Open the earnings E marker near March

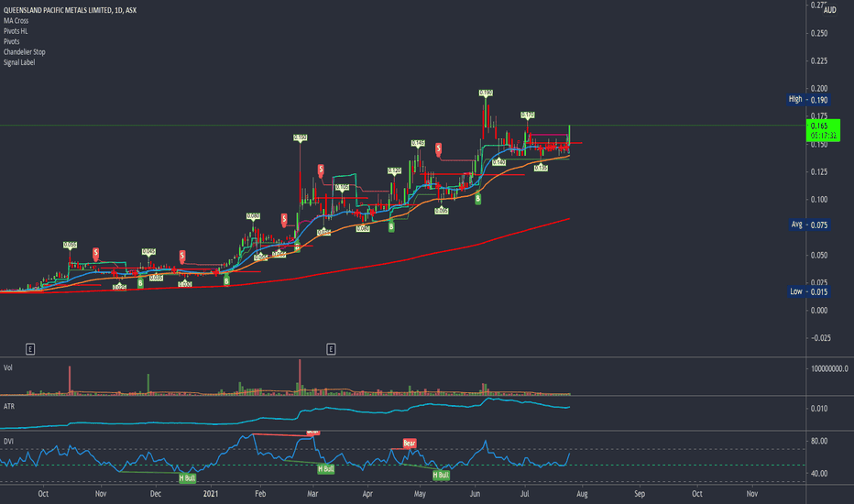(x=331, y=349)
